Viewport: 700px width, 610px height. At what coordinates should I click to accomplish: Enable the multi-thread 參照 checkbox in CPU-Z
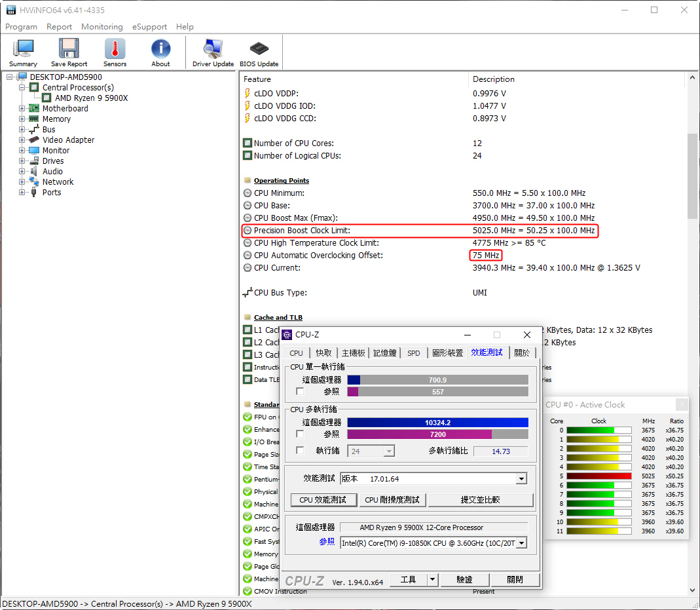tap(300, 434)
